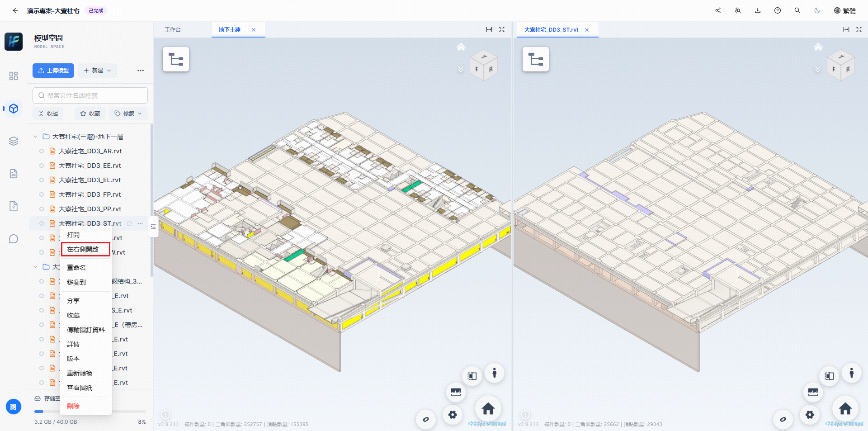Collapse the 大寮社宅(三階)-地下一層 folder
Screen dimensions: 868x431
coord(35,137)
